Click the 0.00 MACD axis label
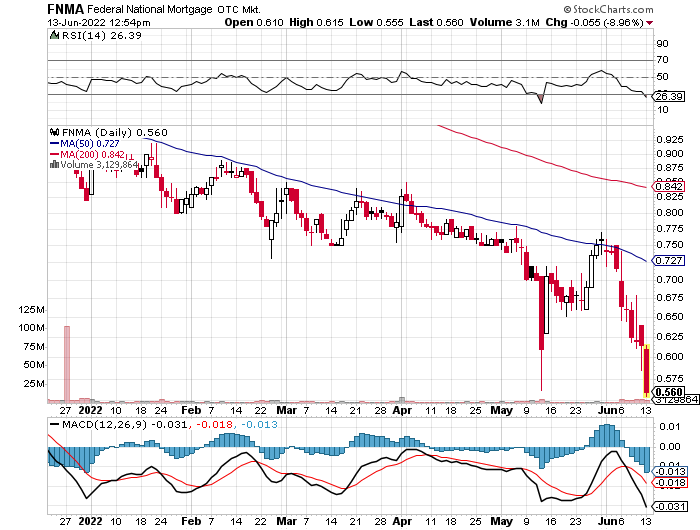The width and height of the screenshot is (700, 530). click(670, 447)
